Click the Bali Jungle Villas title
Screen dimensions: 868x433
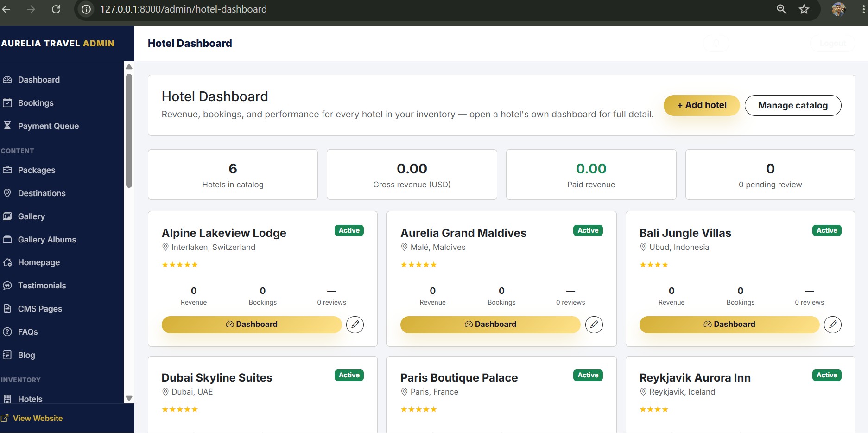pos(685,233)
